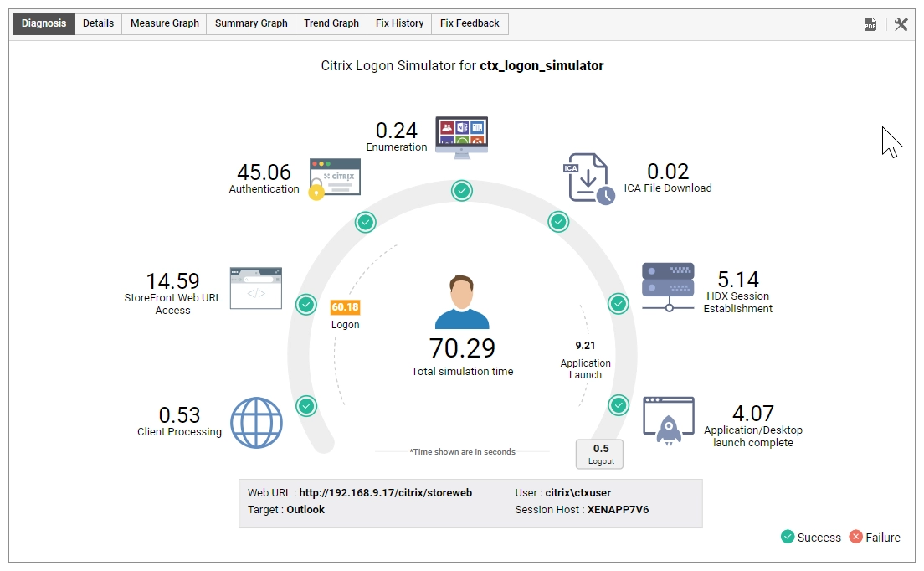Click the ICA File Download icon
The height and width of the screenshot is (571, 924).
pyautogui.click(x=588, y=178)
